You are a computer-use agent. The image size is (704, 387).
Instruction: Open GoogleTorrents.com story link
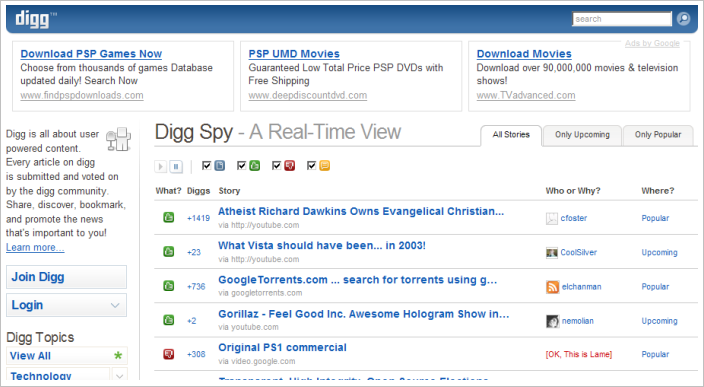(x=357, y=280)
